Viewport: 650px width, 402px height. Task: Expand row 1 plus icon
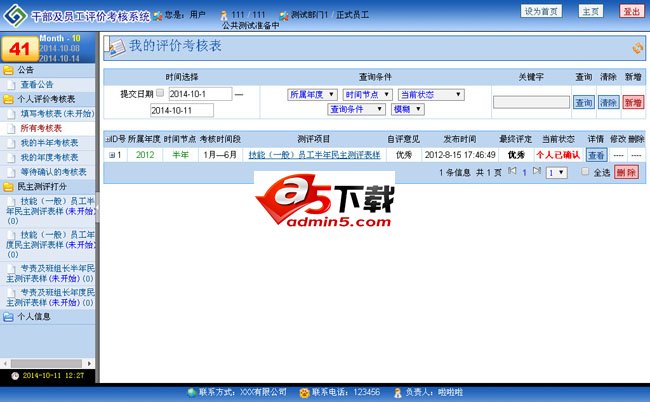click(112, 155)
